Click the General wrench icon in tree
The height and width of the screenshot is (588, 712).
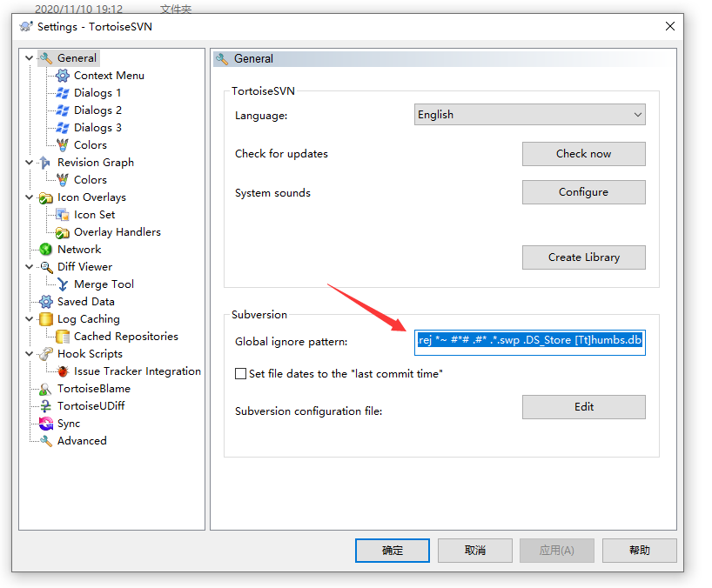[x=45, y=58]
